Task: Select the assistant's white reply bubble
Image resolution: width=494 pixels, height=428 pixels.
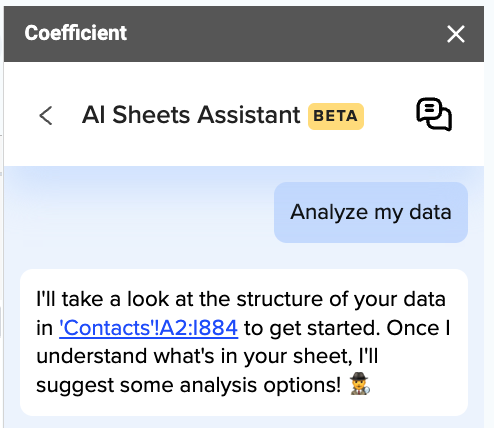Action: coord(244,342)
